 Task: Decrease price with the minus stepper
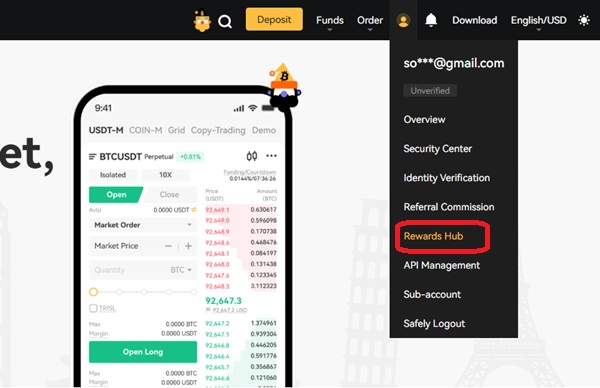coord(168,246)
